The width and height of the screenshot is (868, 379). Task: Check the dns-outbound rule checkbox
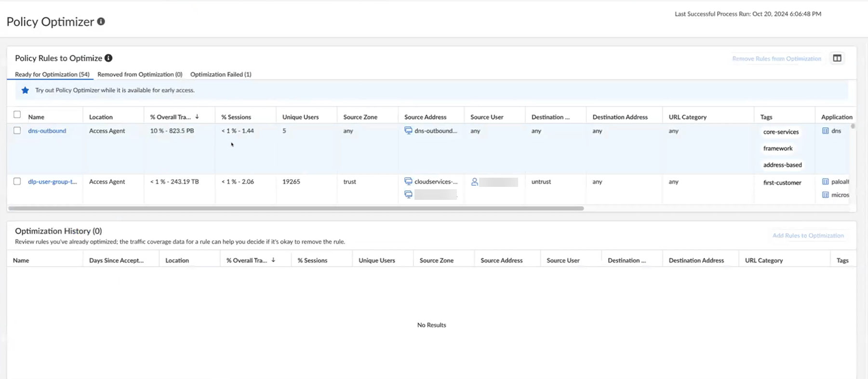coord(17,131)
